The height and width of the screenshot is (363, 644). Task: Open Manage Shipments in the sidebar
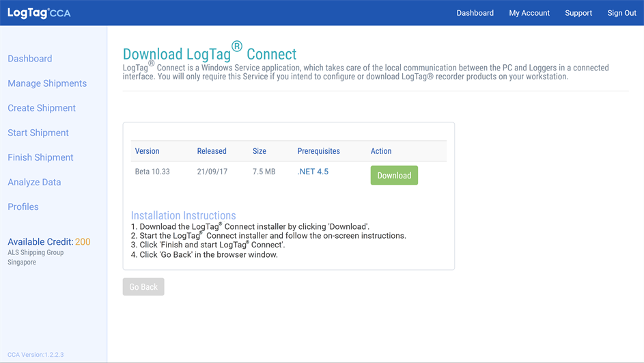pos(47,83)
